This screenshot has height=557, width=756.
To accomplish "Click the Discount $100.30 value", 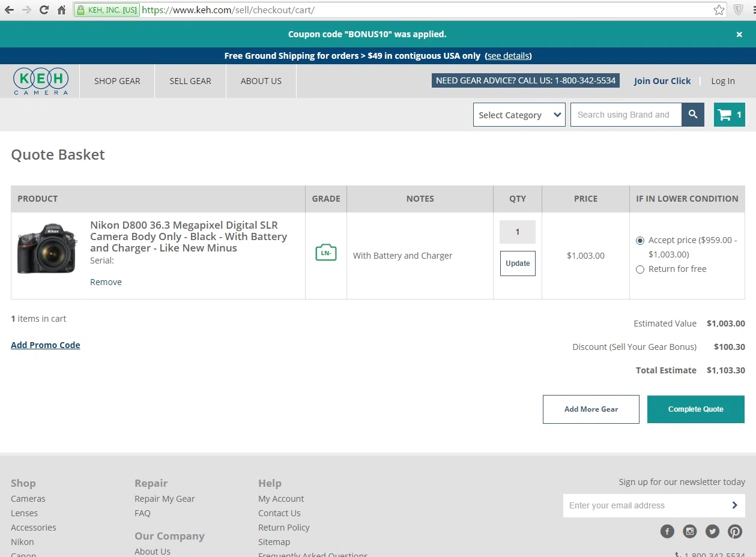I will [x=730, y=347].
